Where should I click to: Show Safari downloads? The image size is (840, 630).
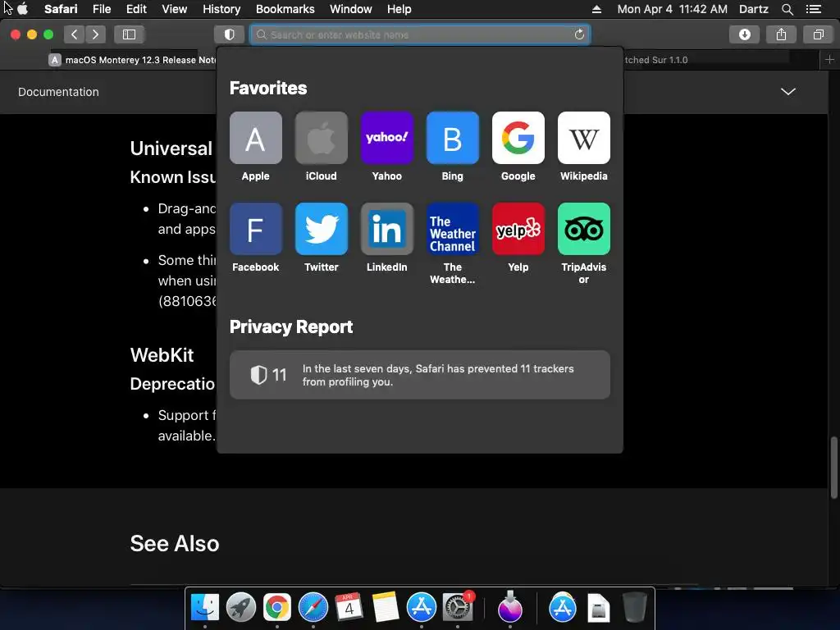tap(744, 34)
